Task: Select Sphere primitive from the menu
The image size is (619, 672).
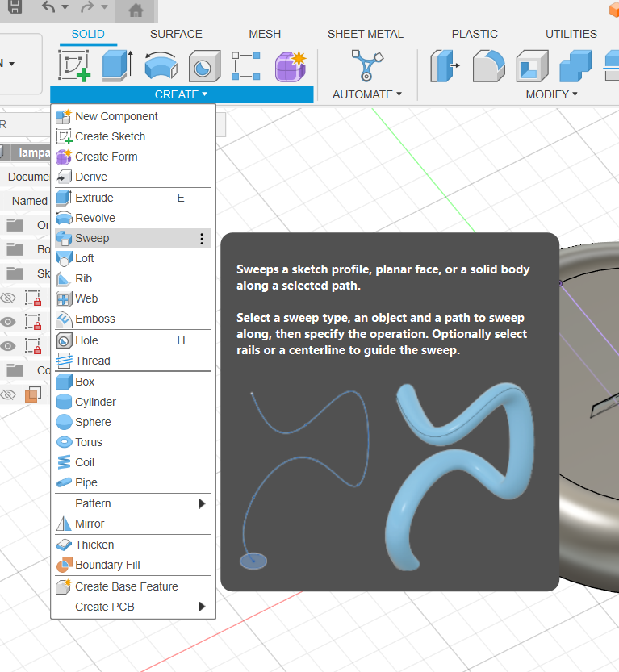Action: click(133, 422)
